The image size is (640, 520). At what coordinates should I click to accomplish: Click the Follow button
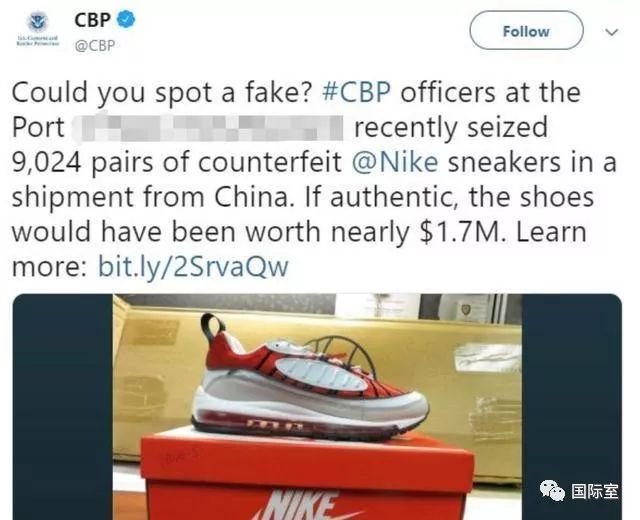coord(526,31)
